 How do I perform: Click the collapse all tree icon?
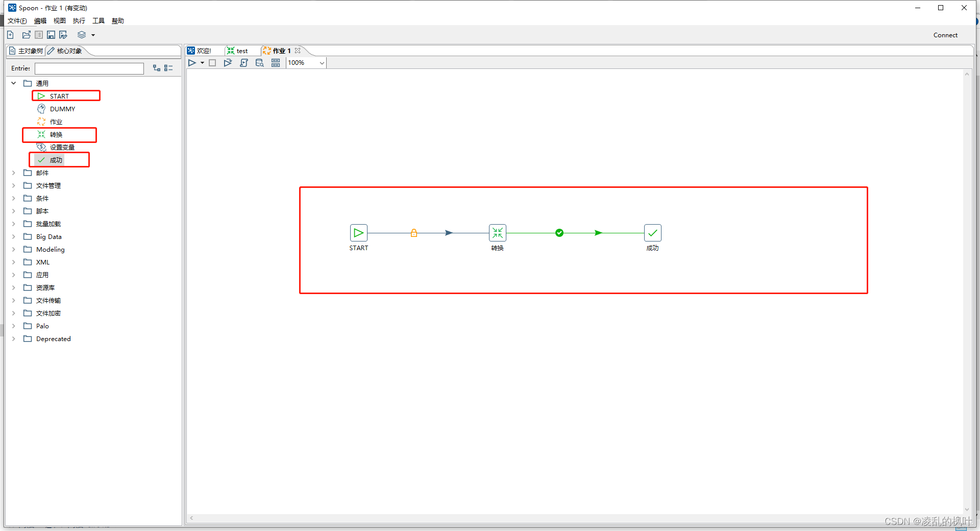pyautogui.click(x=168, y=68)
